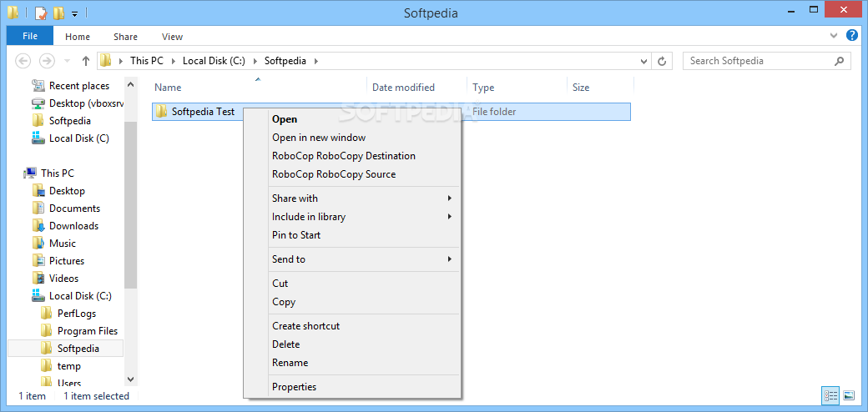The image size is (868, 412).
Task: Switch to Large icons view in status bar
Action: pyautogui.click(x=849, y=395)
